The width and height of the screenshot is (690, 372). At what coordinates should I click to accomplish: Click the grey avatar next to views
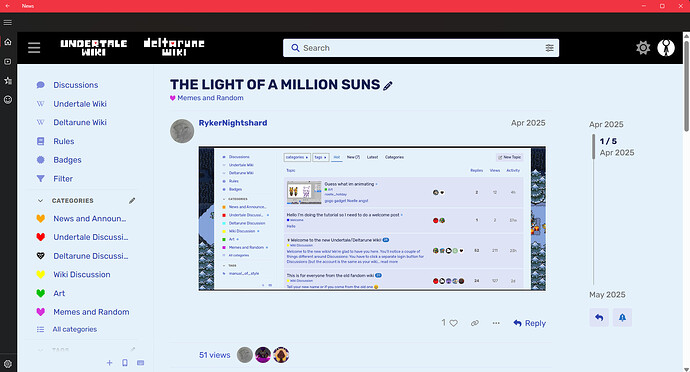(x=245, y=355)
